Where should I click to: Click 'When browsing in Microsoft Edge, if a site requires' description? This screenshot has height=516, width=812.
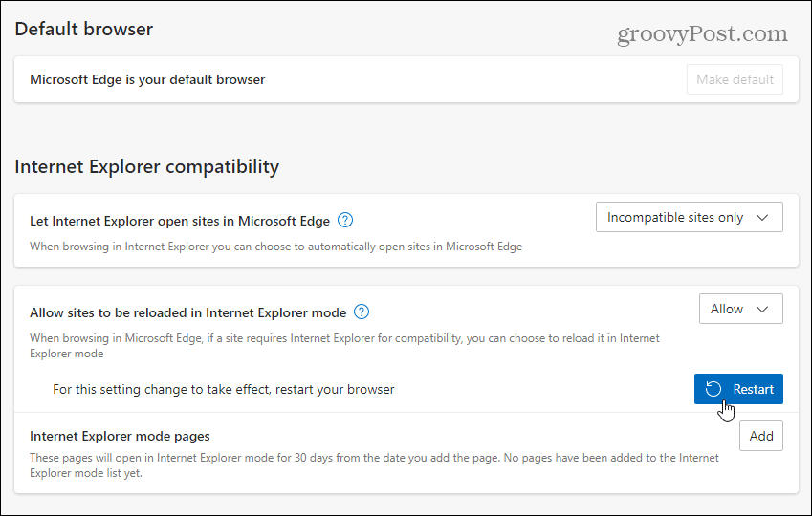[344, 346]
